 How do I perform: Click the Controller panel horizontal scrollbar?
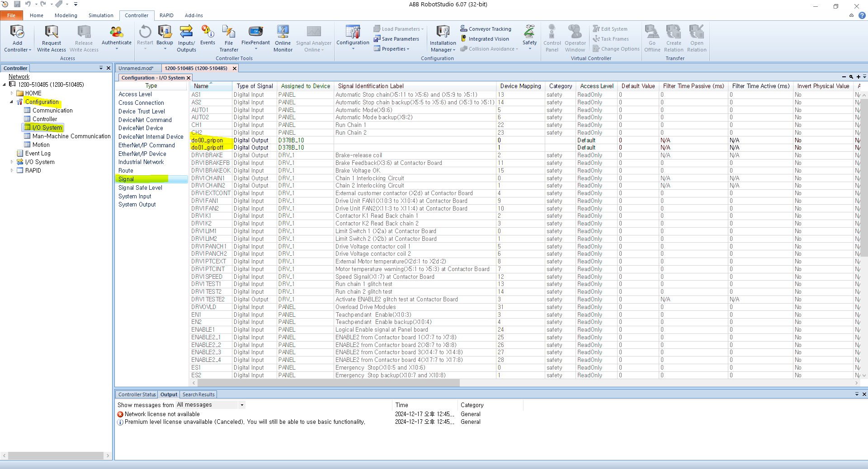tap(57, 455)
